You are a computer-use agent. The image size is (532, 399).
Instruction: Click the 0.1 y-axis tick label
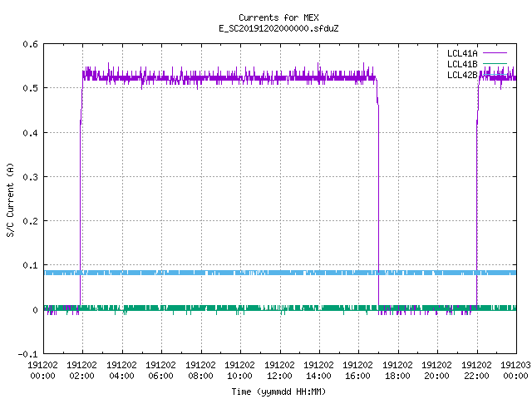30,265
